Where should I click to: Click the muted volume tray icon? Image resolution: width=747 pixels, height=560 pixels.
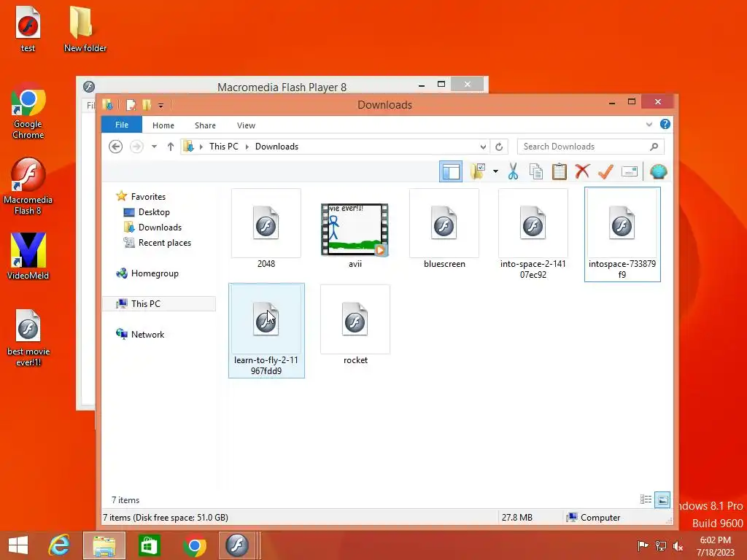click(x=678, y=545)
